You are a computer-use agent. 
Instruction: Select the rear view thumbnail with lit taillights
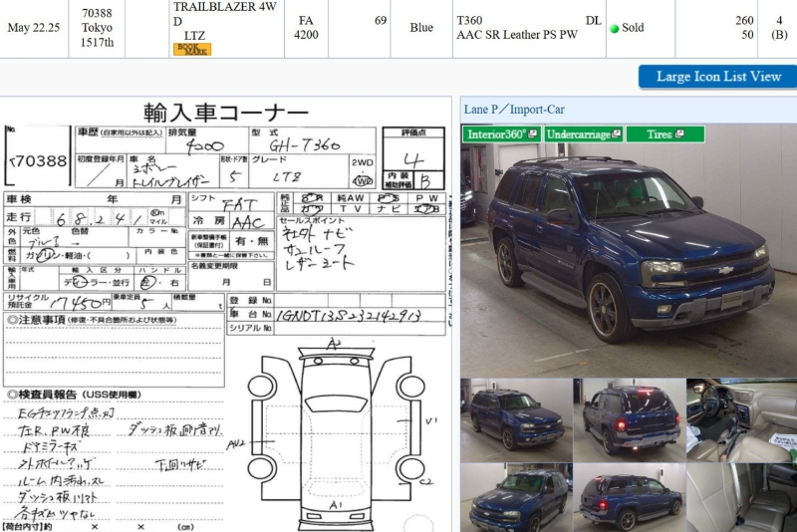click(x=628, y=419)
